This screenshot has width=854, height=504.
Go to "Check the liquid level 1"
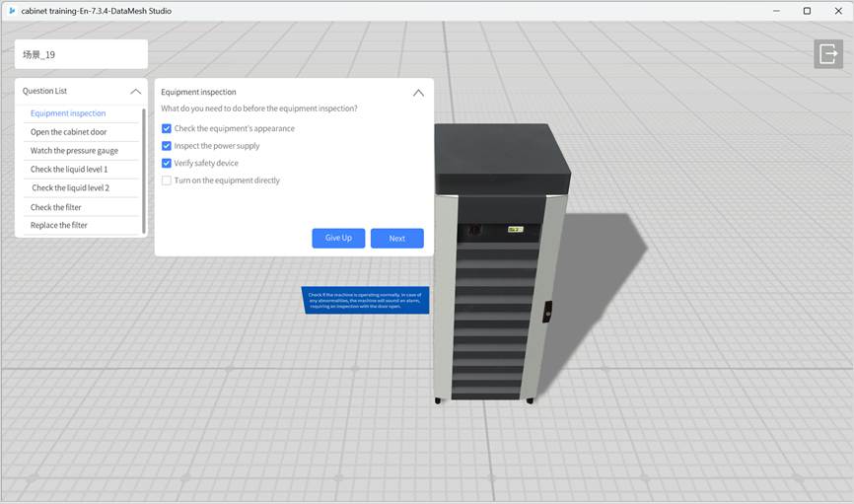69,170
